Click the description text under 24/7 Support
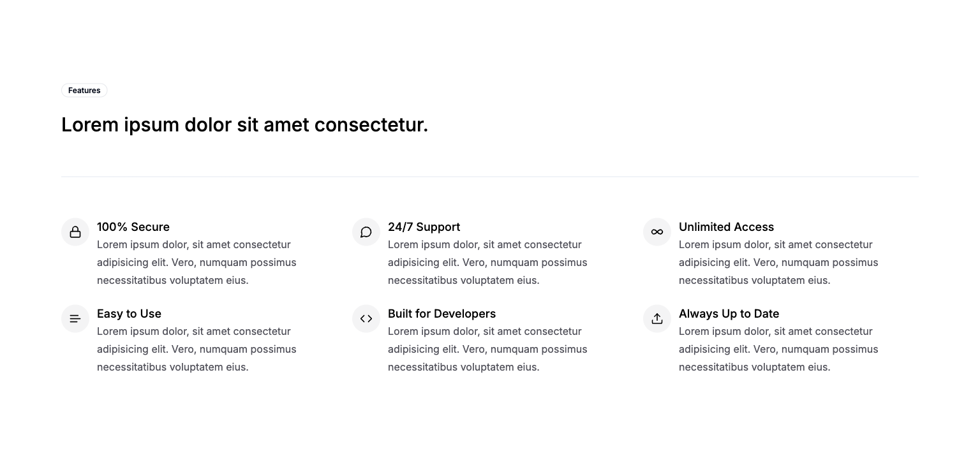980x458 pixels. [487, 262]
